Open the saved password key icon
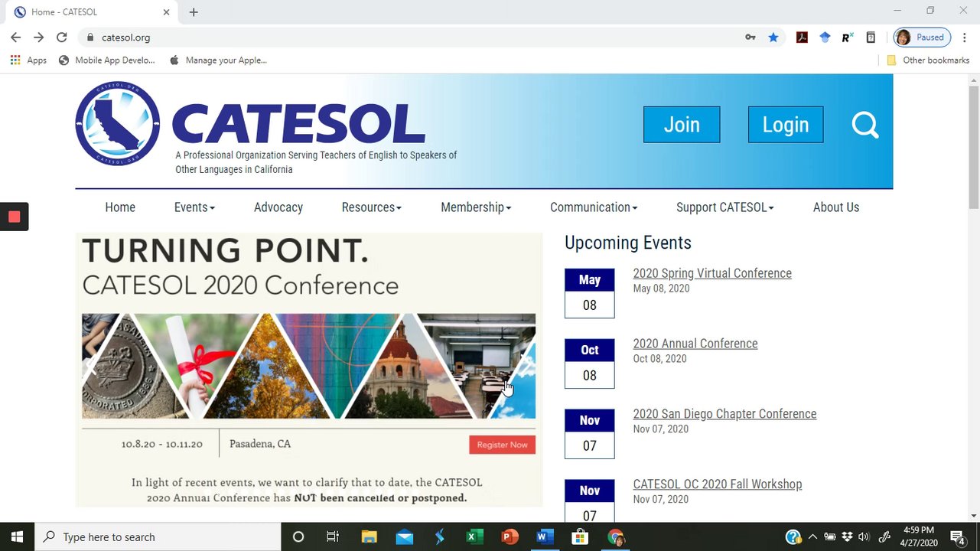Viewport: 980px width, 551px height. coord(750,37)
